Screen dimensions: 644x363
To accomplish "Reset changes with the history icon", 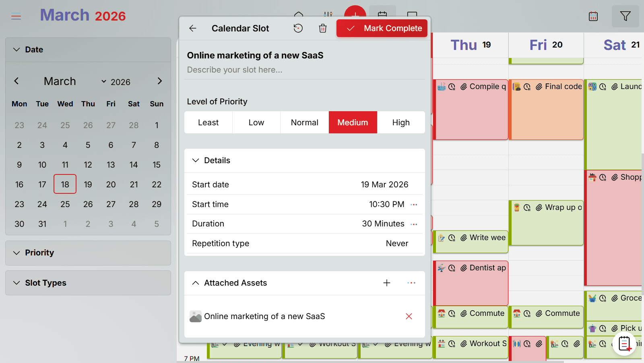I will pos(297,28).
